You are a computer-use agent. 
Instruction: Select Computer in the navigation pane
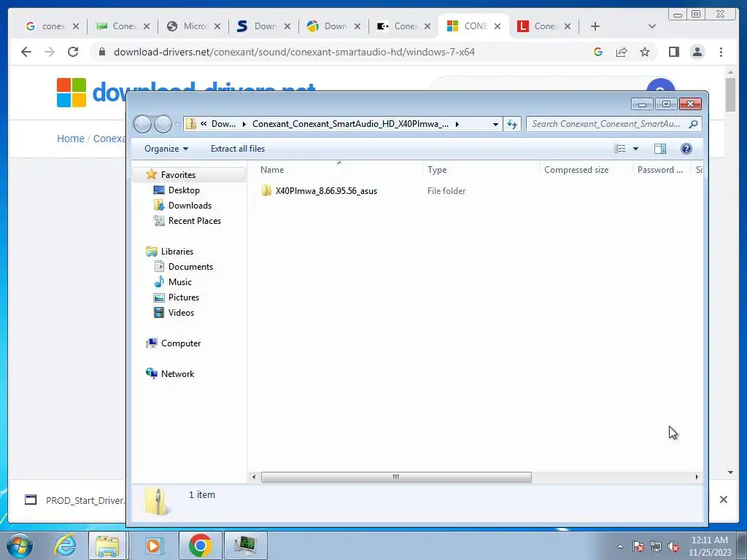pyautogui.click(x=181, y=343)
